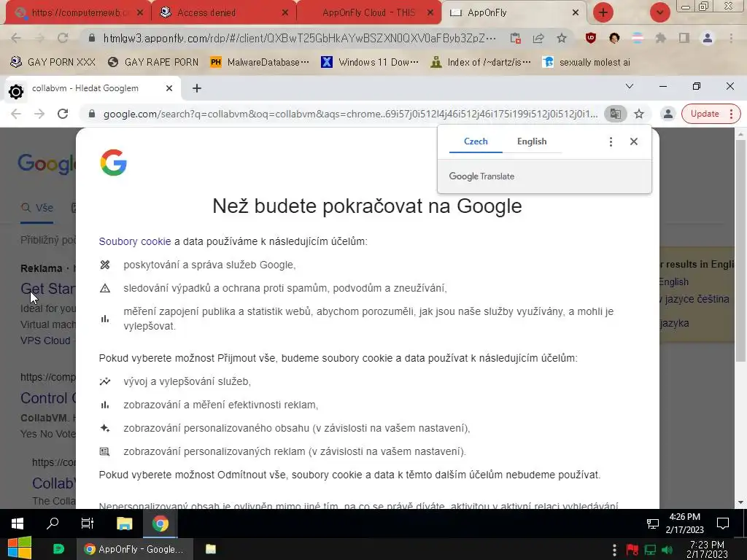Screen dimensions: 747x560
Task: Go back in the remote Chrome window
Action: click(16, 114)
